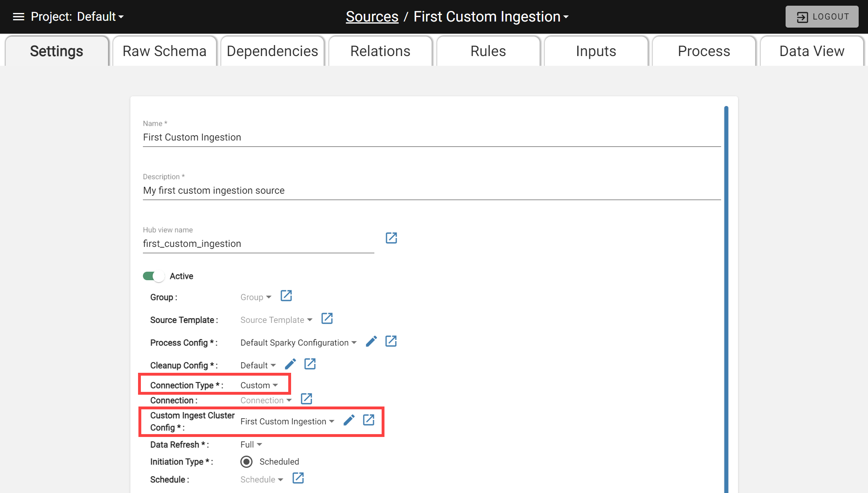Click the LOGOUT button
Image resolution: width=868 pixels, height=493 pixels.
click(822, 17)
